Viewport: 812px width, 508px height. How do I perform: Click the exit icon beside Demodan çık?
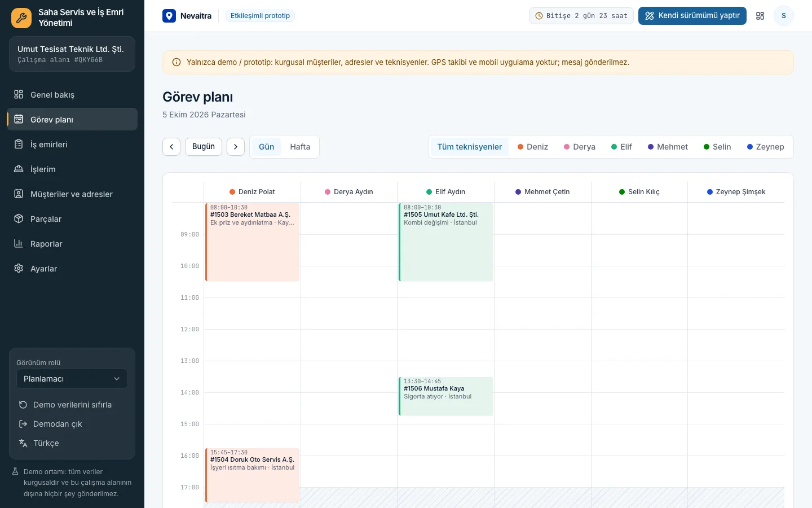click(x=23, y=424)
